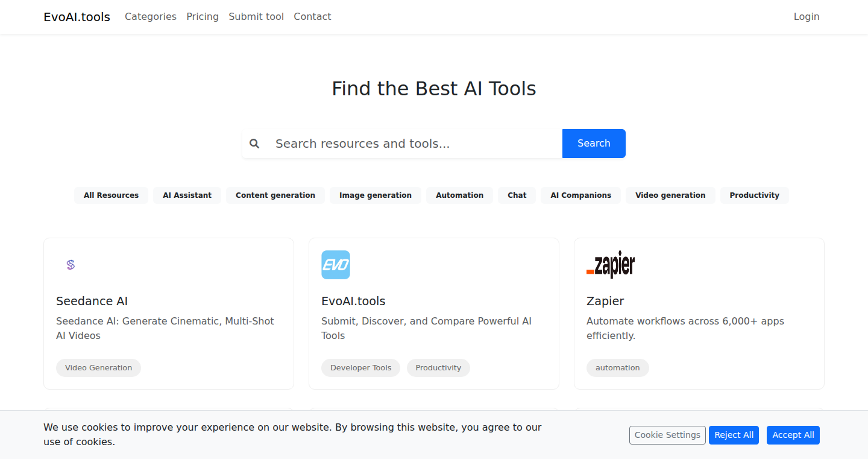The image size is (868, 459).
Task: Focus the search resources and tools field
Action: coord(414,144)
